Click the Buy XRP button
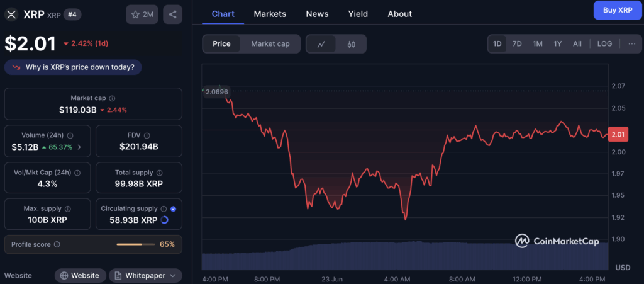Viewport: 644px width, 284px height. (x=618, y=11)
